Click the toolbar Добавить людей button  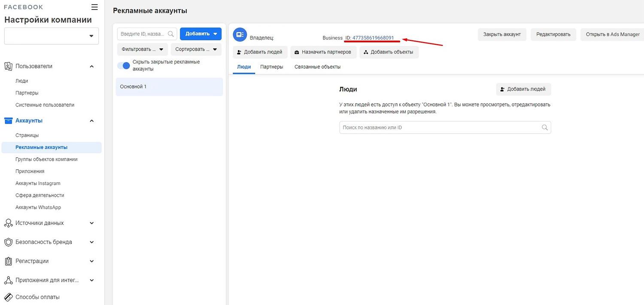pos(260,52)
